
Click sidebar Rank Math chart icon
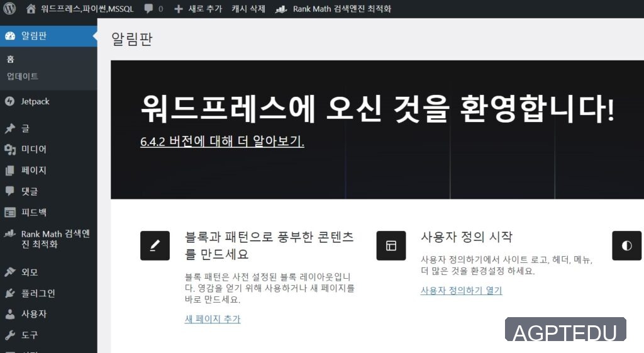click(x=10, y=233)
